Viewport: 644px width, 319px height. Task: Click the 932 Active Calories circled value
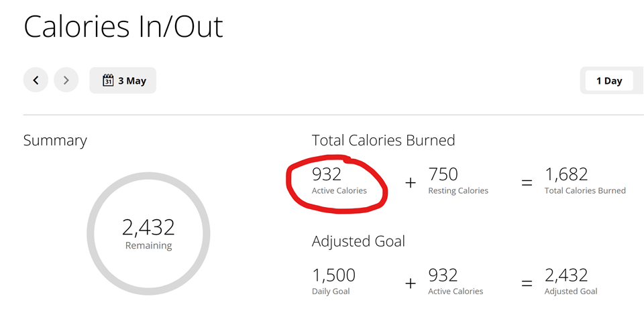pos(339,180)
